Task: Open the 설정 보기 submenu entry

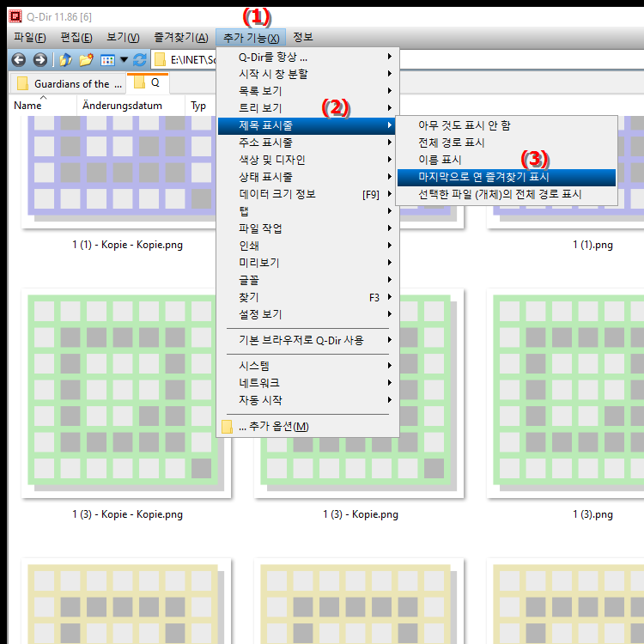Action: coord(307,314)
